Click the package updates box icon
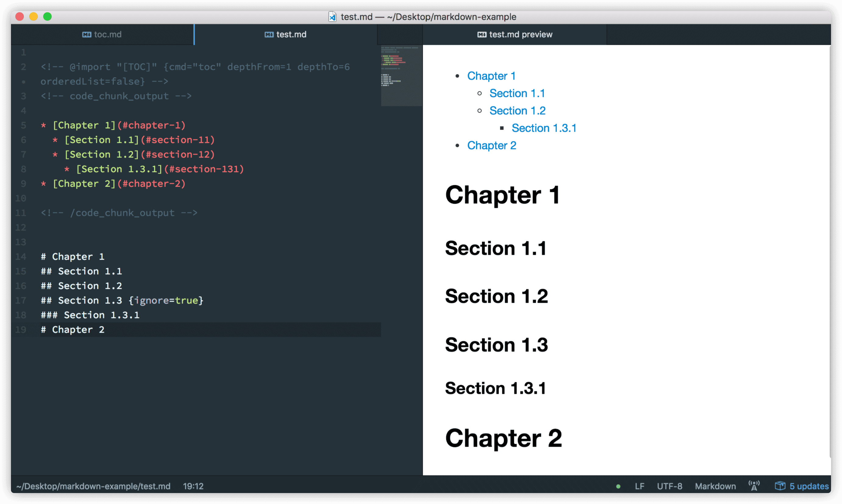The height and width of the screenshot is (504, 842). pos(780,486)
